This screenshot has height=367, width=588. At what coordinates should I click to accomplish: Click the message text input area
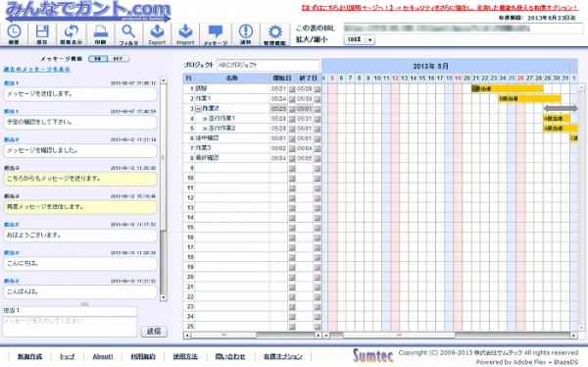(70, 327)
